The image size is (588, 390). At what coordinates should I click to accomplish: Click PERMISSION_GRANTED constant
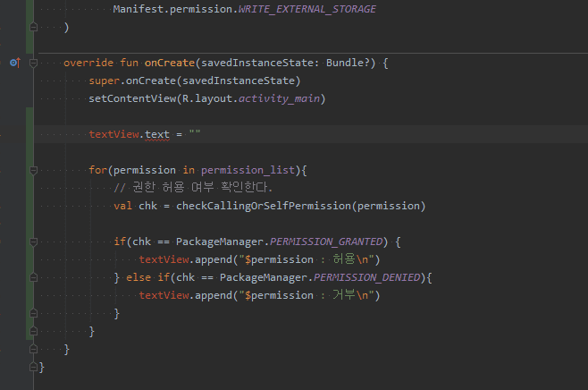pyautogui.click(x=326, y=242)
